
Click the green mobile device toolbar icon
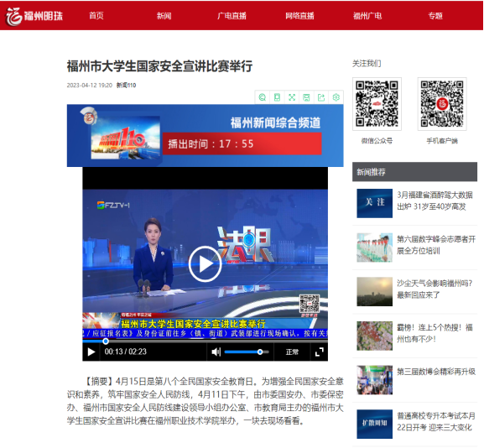(277, 97)
